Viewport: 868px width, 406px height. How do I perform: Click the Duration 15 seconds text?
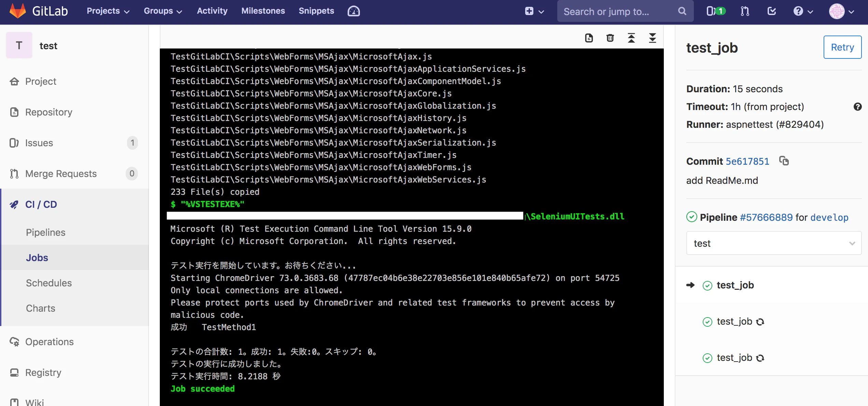click(x=734, y=89)
